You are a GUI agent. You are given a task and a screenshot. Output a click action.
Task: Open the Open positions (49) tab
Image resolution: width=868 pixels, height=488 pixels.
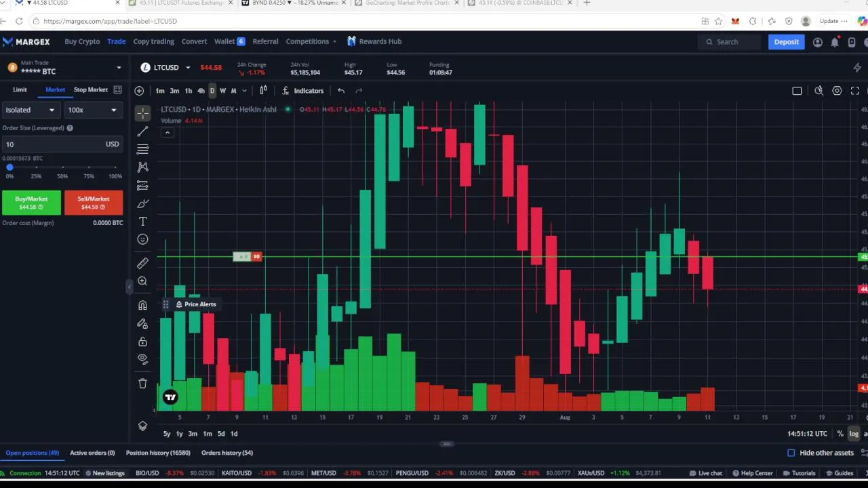(32, 453)
